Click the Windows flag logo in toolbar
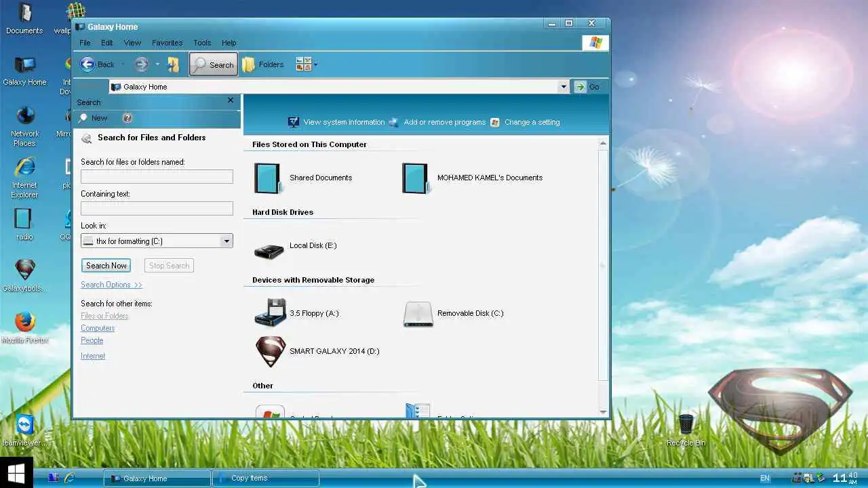868x488 pixels. [595, 43]
